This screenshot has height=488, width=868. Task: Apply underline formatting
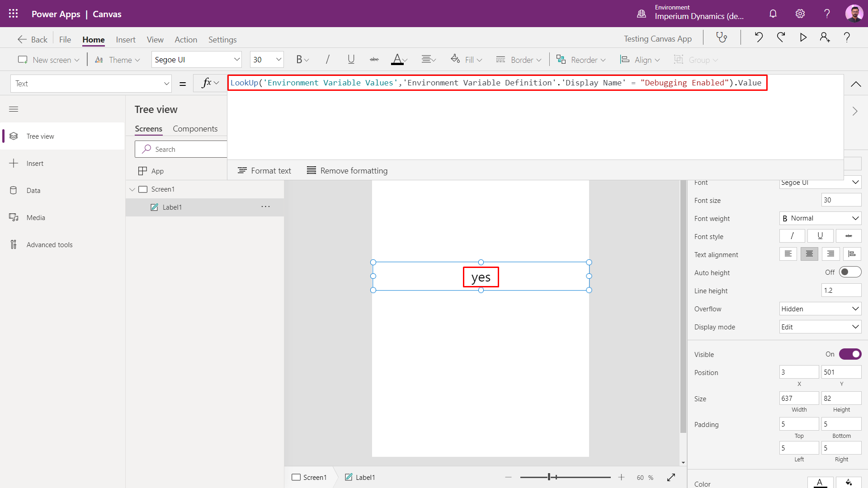(351, 59)
